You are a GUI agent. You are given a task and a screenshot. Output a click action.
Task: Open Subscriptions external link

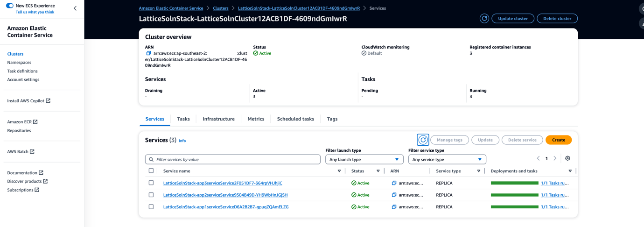[23, 190]
